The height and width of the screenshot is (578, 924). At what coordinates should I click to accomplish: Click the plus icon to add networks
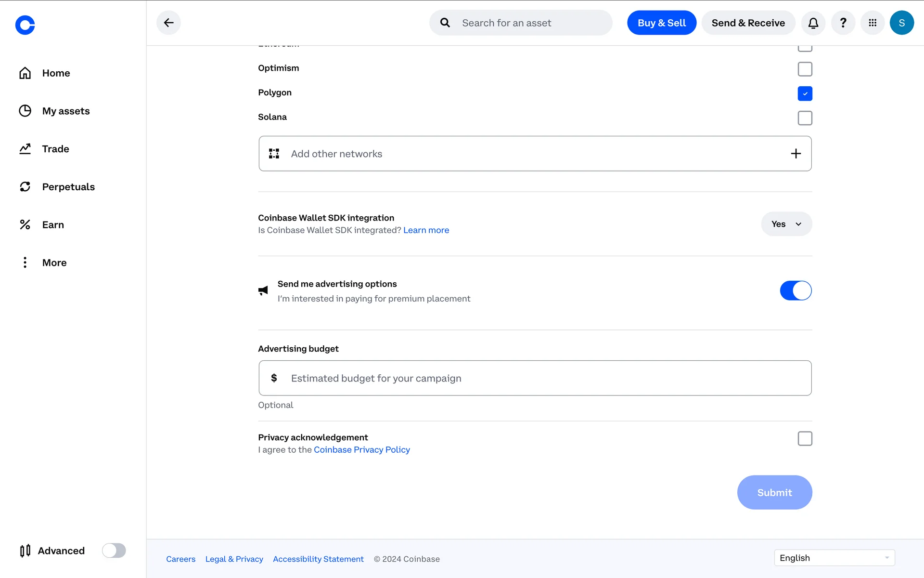click(796, 154)
